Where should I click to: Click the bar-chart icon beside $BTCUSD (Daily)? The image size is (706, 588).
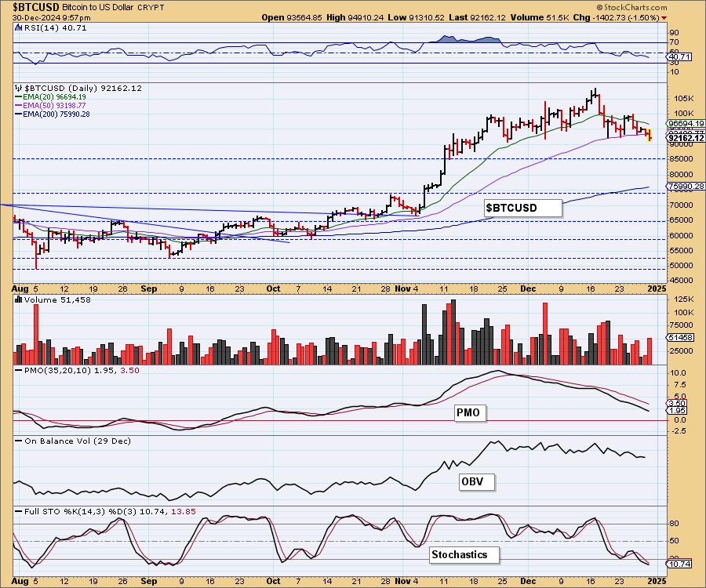[x=19, y=88]
